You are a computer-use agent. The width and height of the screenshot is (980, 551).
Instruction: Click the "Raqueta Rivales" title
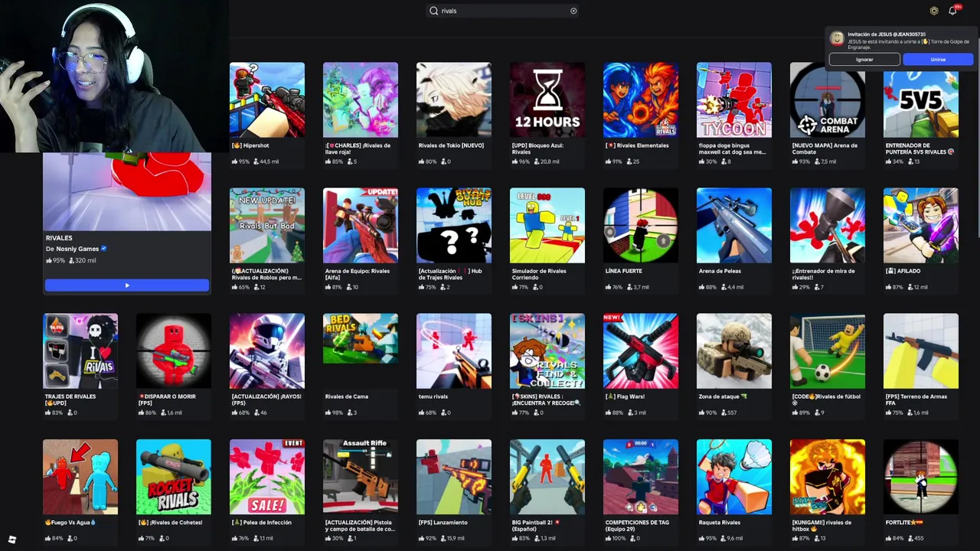[x=720, y=523]
